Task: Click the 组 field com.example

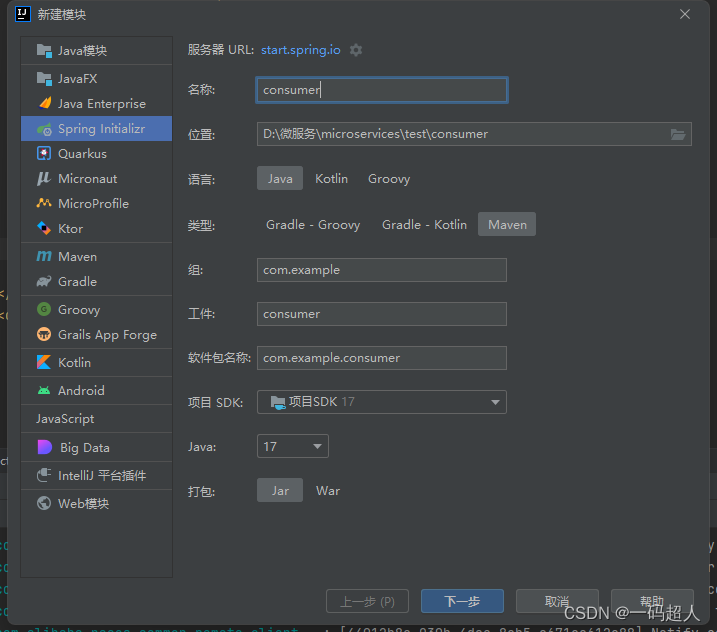Action: [382, 270]
